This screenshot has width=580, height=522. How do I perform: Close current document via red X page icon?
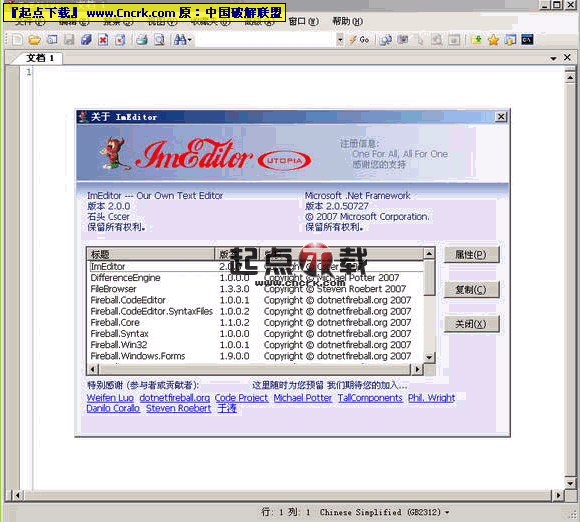(103, 40)
